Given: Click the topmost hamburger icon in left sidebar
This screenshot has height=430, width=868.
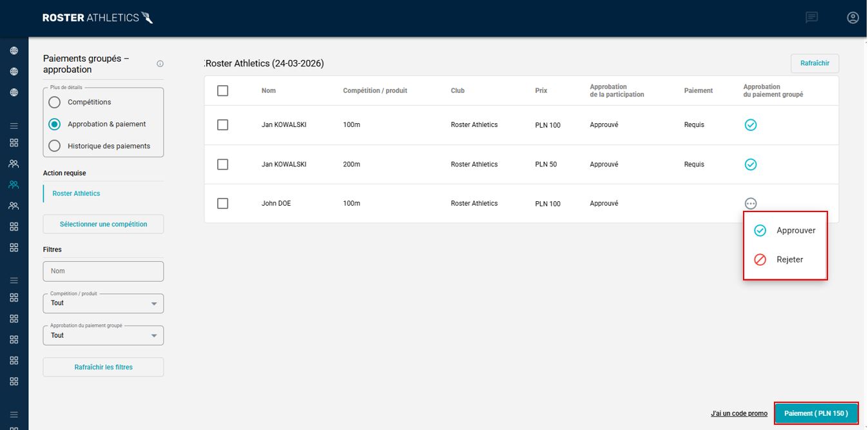Looking at the screenshot, I should 14,126.
